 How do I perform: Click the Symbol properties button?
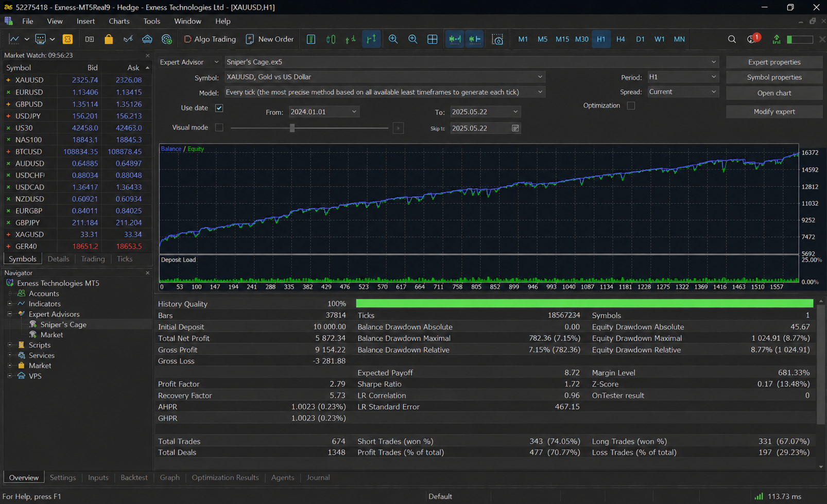pos(774,77)
